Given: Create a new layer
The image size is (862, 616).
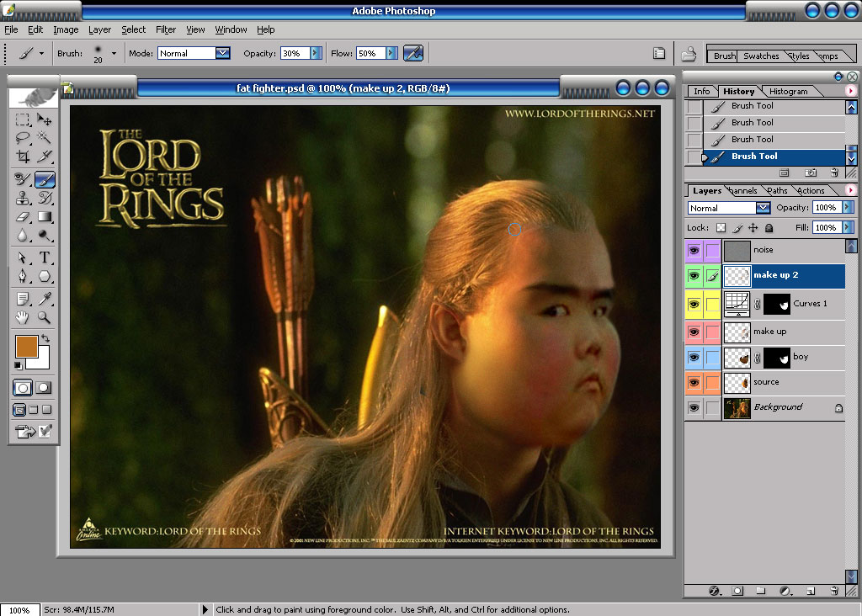Looking at the screenshot, I should (811, 592).
